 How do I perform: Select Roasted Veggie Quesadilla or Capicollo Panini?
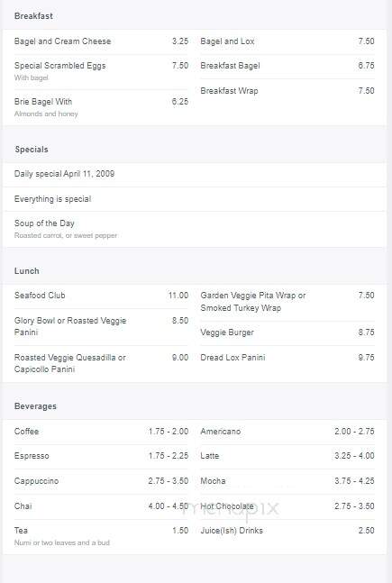[101, 363]
